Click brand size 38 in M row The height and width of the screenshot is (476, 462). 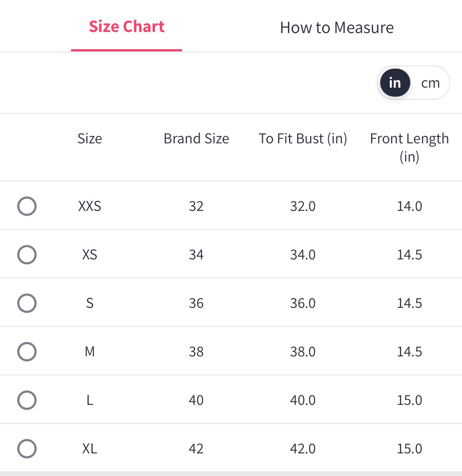(196, 352)
